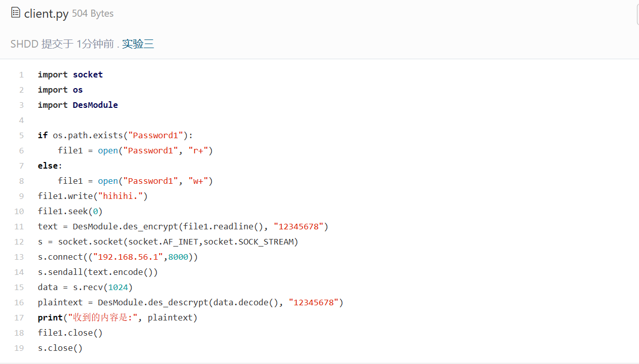Click the "import socket" code line

(70, 74)
